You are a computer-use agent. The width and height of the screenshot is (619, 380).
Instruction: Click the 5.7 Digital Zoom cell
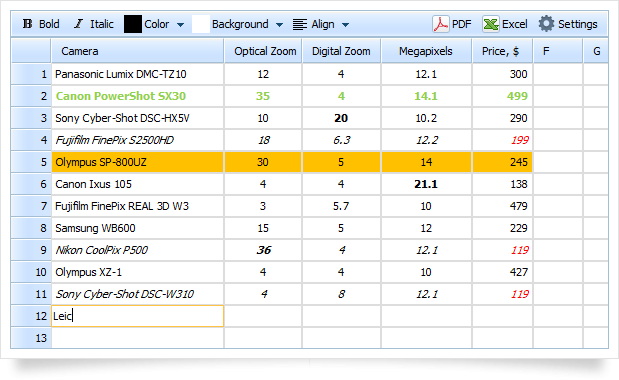[341, 206]
